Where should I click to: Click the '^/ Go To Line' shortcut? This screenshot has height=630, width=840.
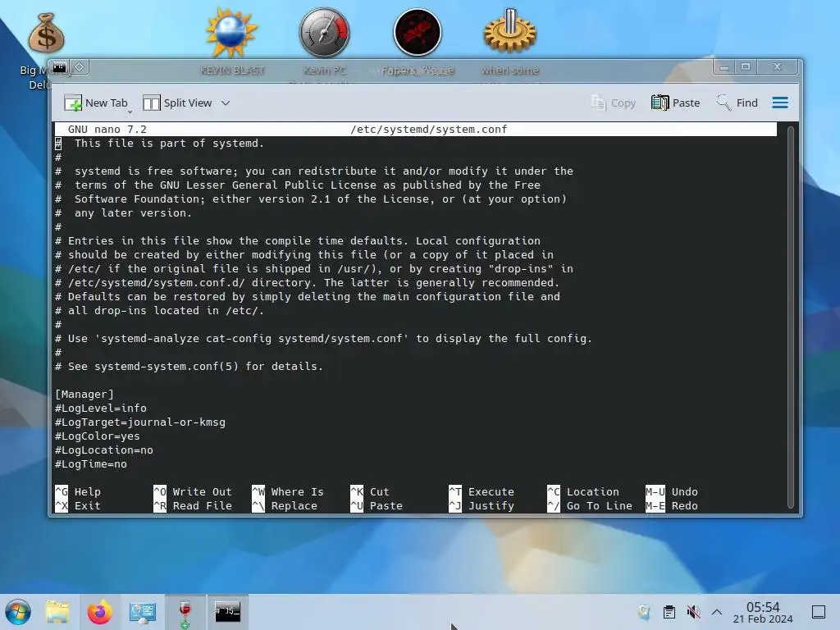pyautogui.click(x=590, y=505)
